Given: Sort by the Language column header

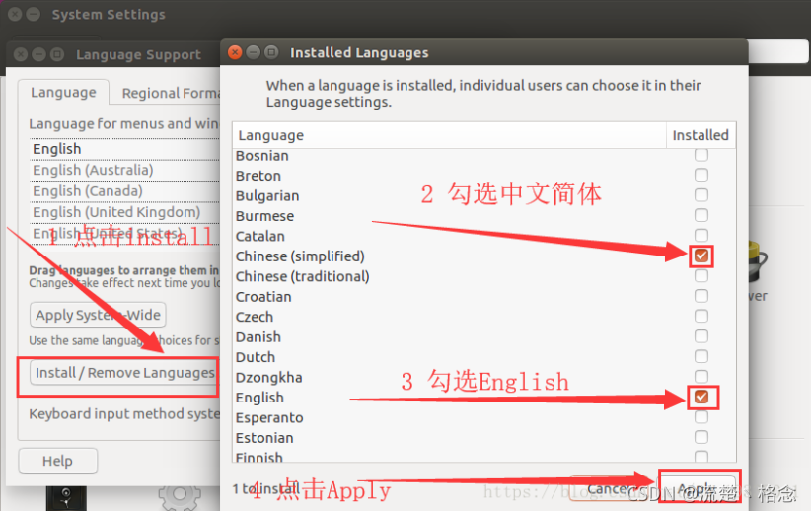Looking at the screenshot, I should coord(449,135).
